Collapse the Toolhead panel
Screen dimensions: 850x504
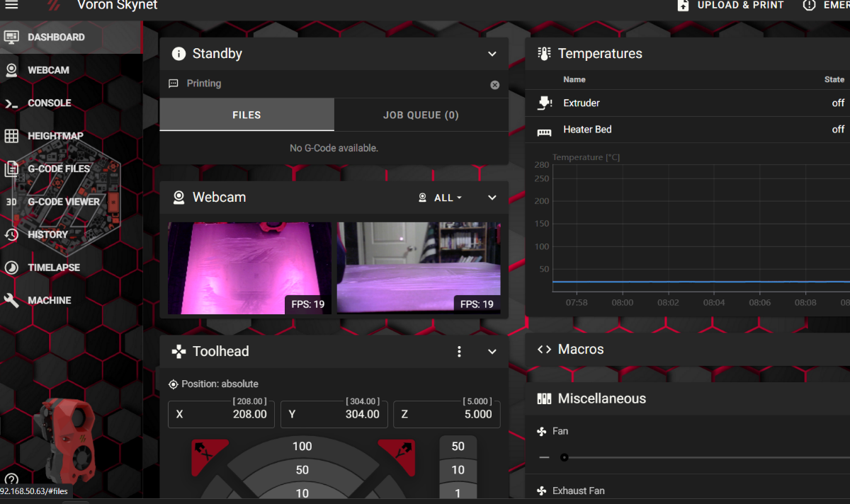click(492, 352)
